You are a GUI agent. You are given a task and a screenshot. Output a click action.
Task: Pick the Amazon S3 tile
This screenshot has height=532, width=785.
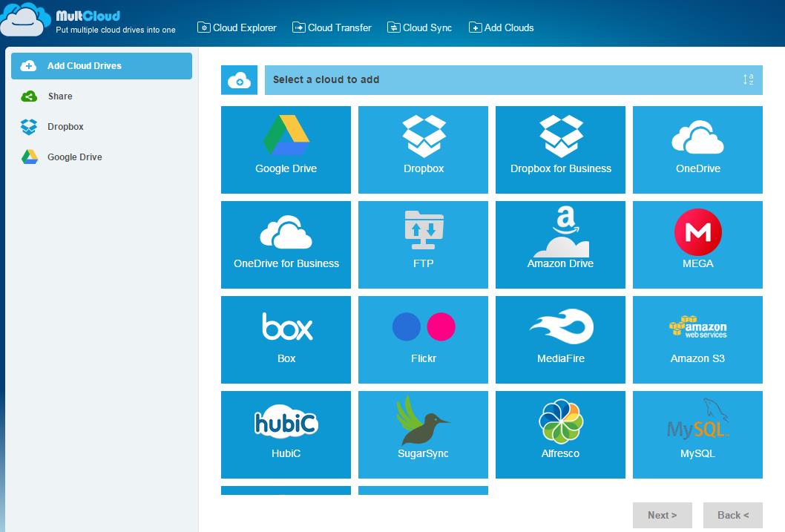coord(697,340)
